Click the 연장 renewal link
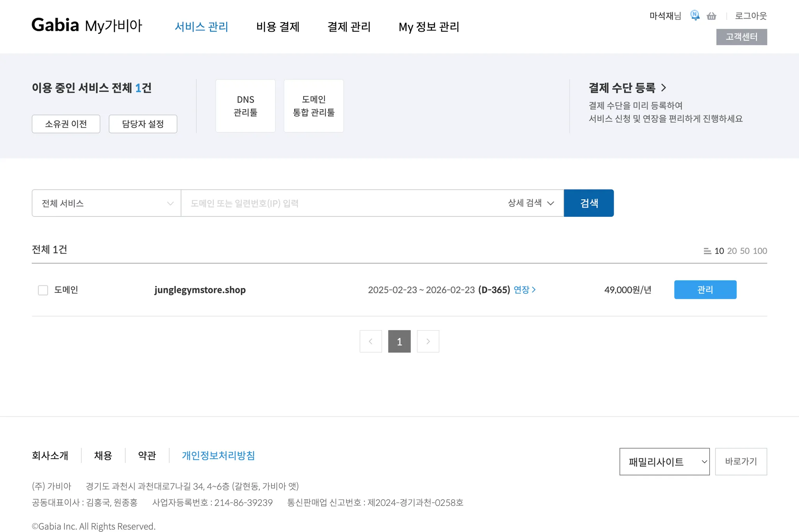This screenshot has height=532, width=799. pyautogui.click(x=524, y=290)
